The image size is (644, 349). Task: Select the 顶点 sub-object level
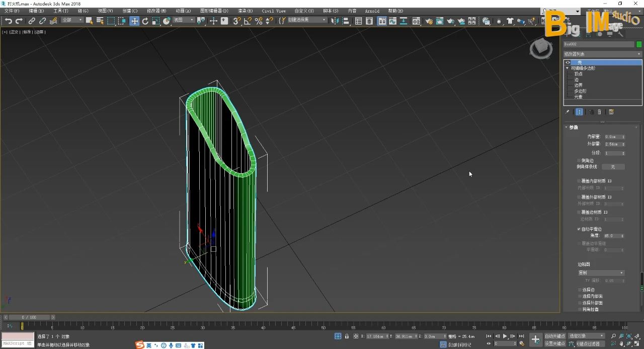point(578,74)
